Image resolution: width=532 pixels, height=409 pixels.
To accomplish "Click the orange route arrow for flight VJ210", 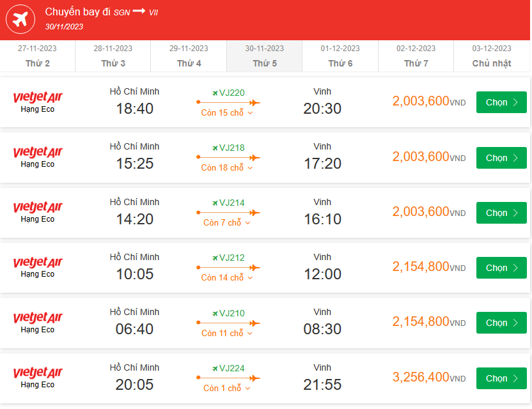I will click(228, 323).
